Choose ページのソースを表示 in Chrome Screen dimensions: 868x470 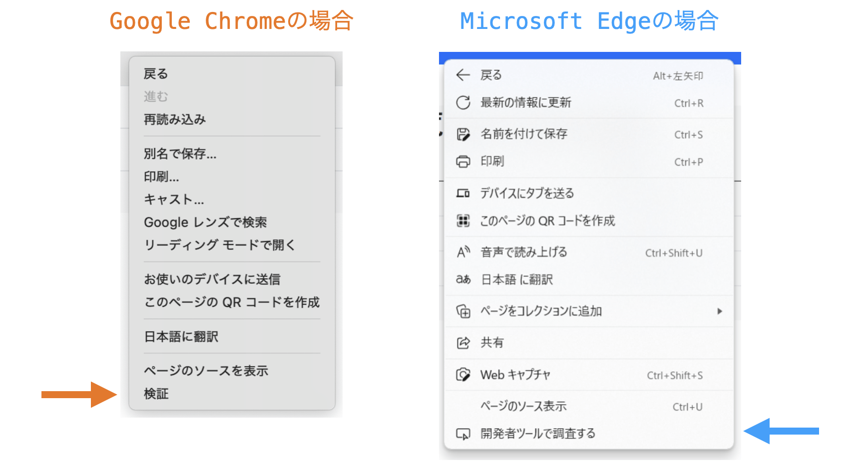click(x=206, y=371)
